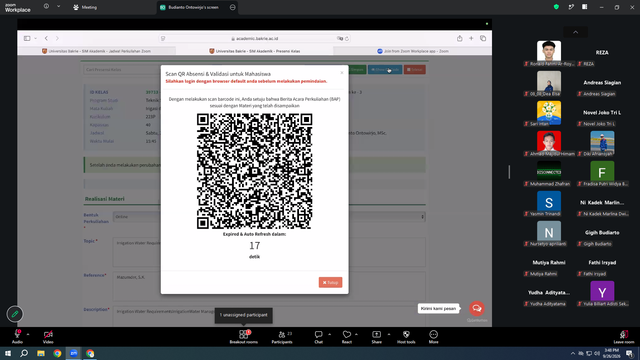The height and width of the screenshot is (360, 640).
Task: Click the remote control icon in title bar
Action: tap(571, 7)
